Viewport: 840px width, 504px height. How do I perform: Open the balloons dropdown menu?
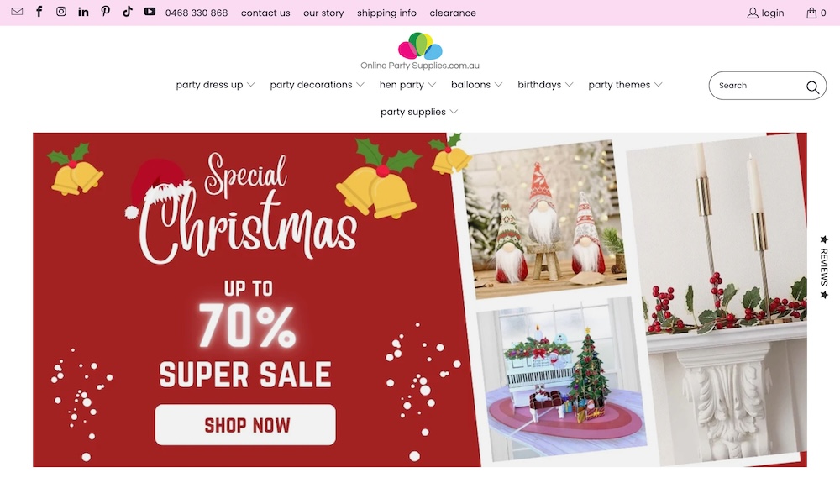(476, 85)
